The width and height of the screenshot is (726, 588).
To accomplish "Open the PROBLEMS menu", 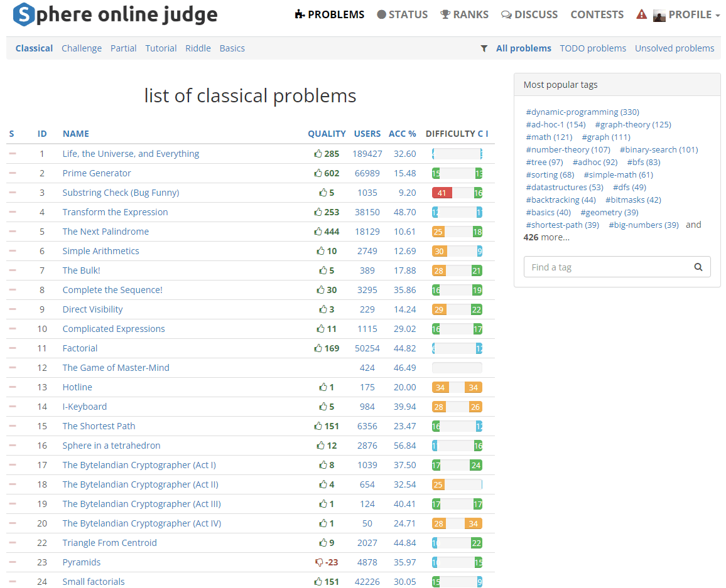I will (330, 15).
